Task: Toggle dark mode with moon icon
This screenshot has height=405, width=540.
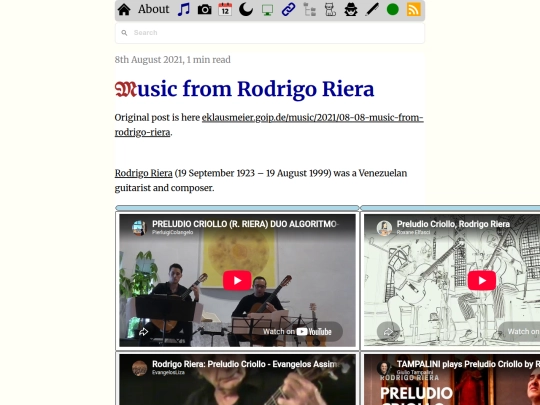Action: [x=246, y=9]
